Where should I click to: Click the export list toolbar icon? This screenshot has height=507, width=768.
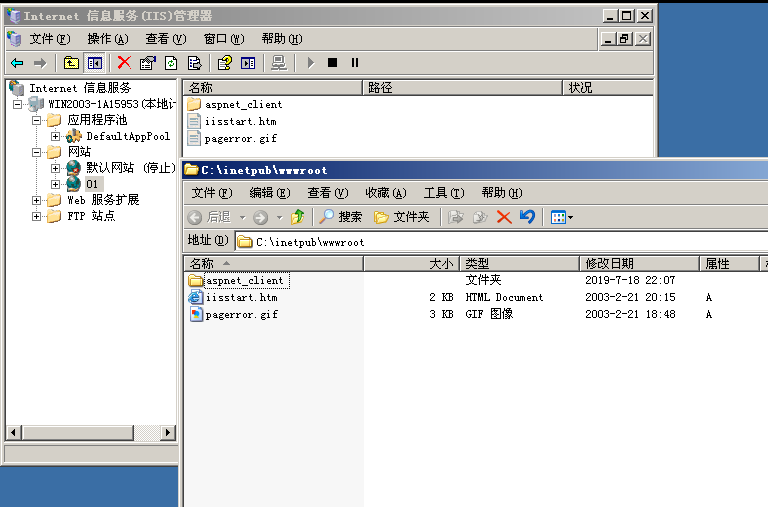click(194, 63)
